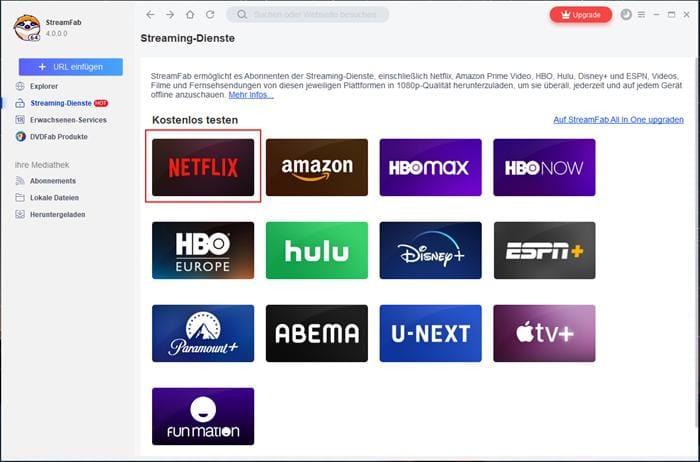Open the Amazon streaming service tile
The width and height of the screenshot is (700, 462).
(317, 167)
